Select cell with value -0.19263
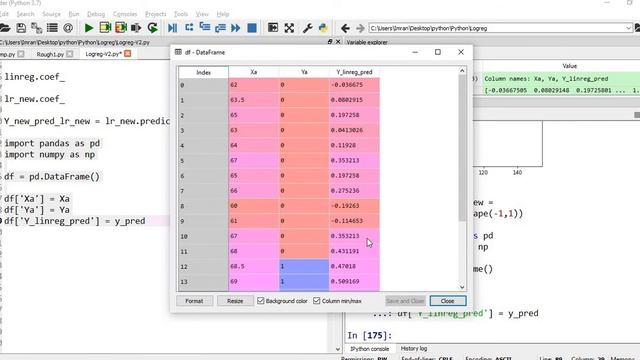Screen dimensions: 640x360 click(354, 206)
